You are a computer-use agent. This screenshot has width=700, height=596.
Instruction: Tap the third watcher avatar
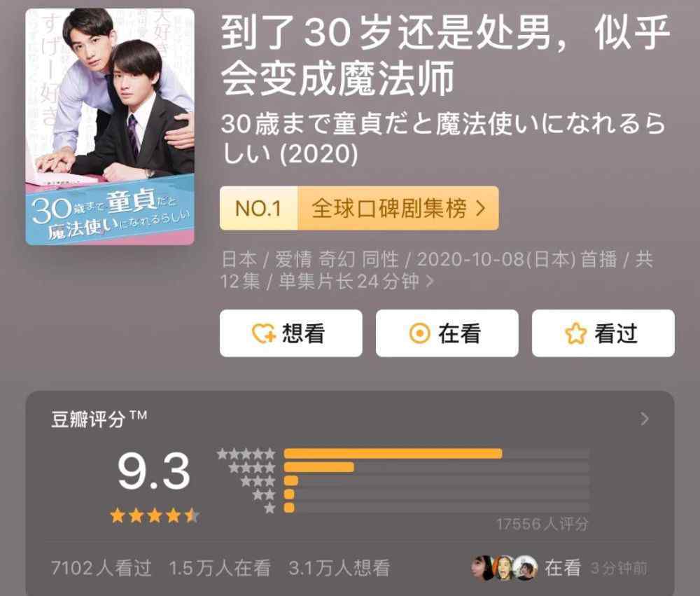[525, 568]
